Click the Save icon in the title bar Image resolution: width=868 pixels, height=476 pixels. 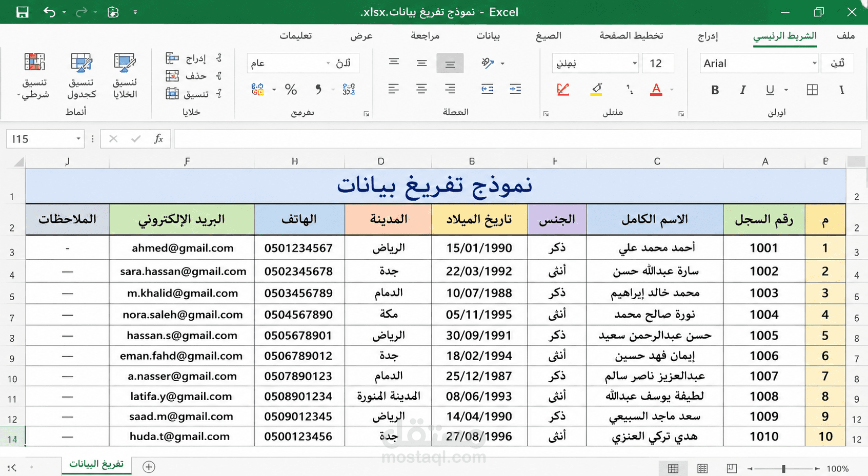[22, 12]
